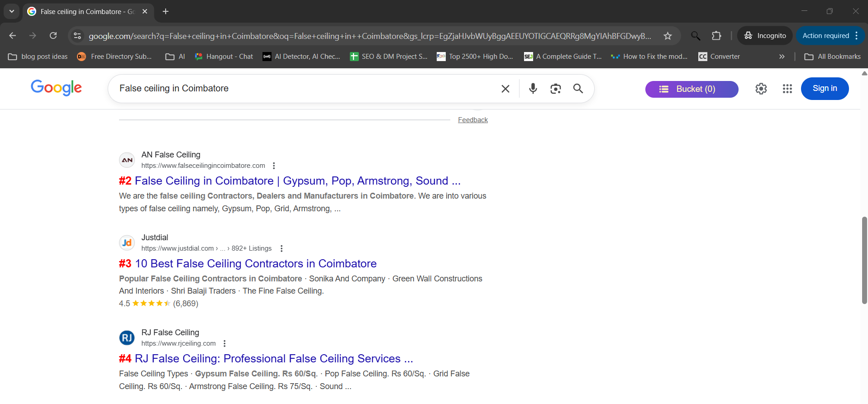Image resolution: width=868 pixels, height=404 pixels.
Task: Bookmark this page with the star icon
Action: coord(668,36)
